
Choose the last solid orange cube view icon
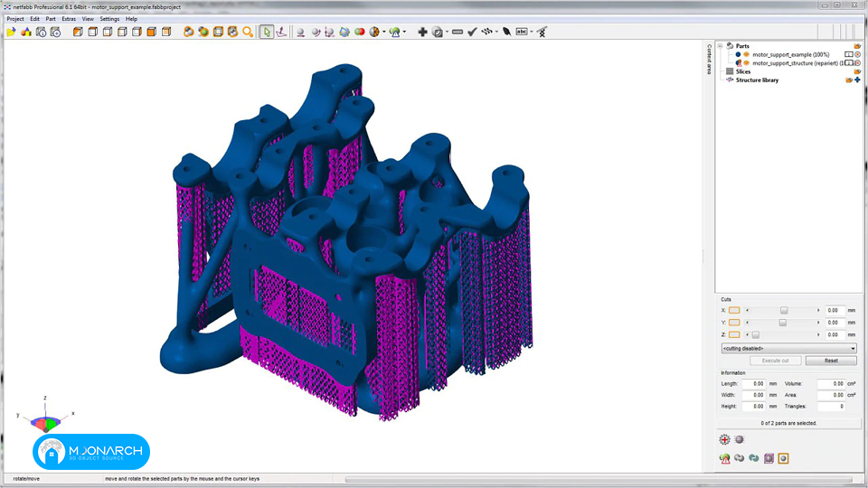tap(151, 33)
